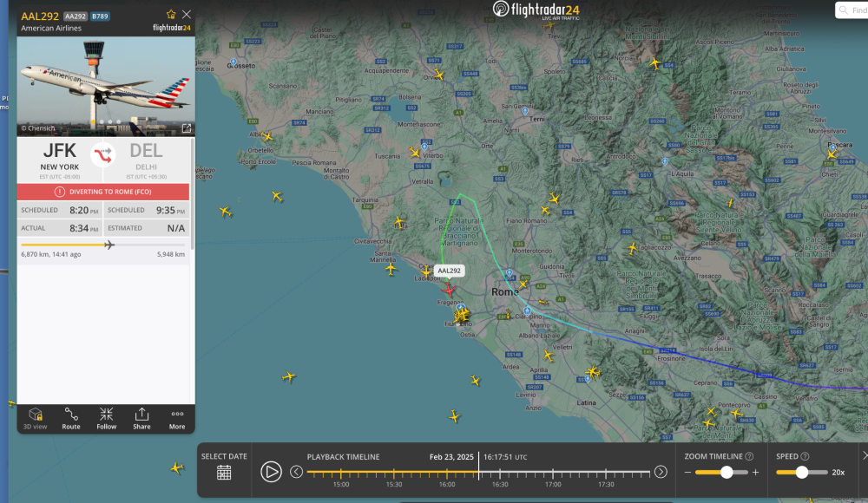Click the help icon beside Zoom Timeline
The width and height of the screenshot is (868, 503).
(x=749, y=456)
